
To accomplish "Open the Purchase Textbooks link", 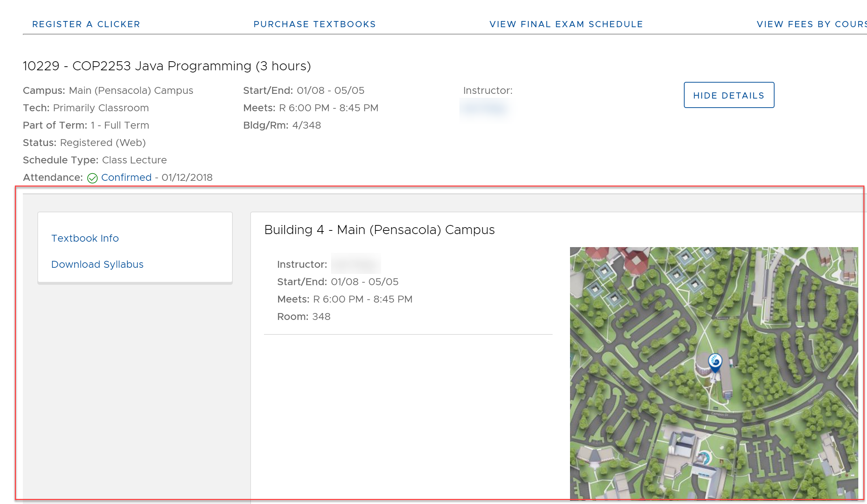I will pos(314,24).
